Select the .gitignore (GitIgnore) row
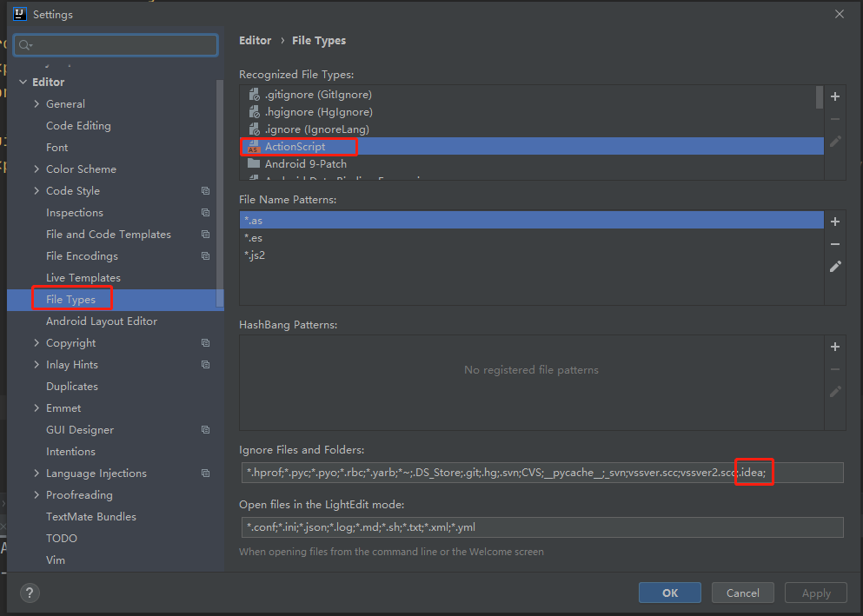The image size is (863, 616). [532, 95]
